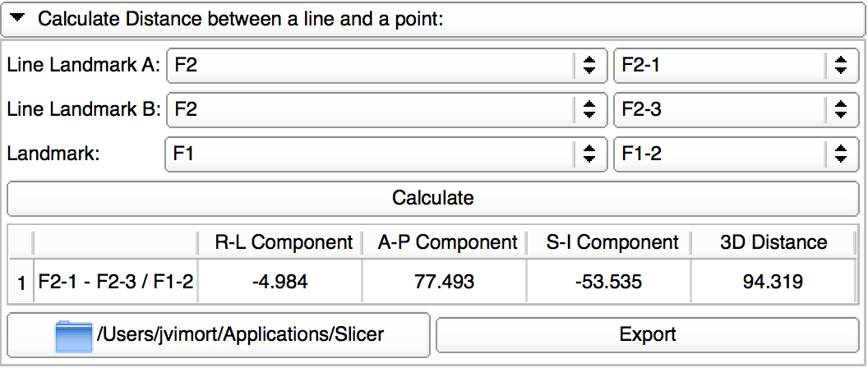868x368 pixels.
Task: Select the 77.493 A-P value cell
Action: pyautogui.click(x=447, y=283)
